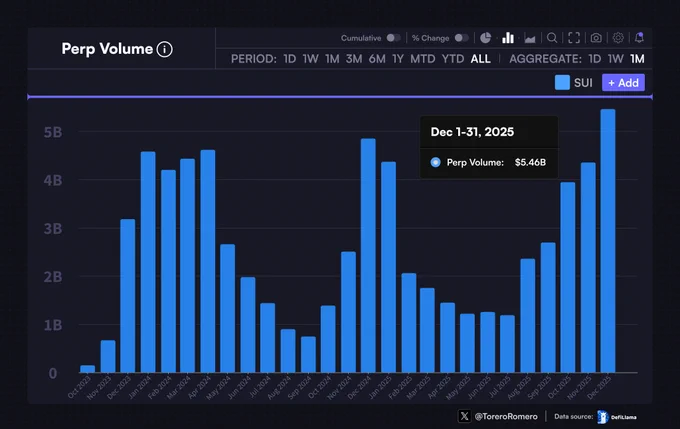Viewport: 680px width, 429px height.
Task: Click the + Add button
Action: [623, 83]
